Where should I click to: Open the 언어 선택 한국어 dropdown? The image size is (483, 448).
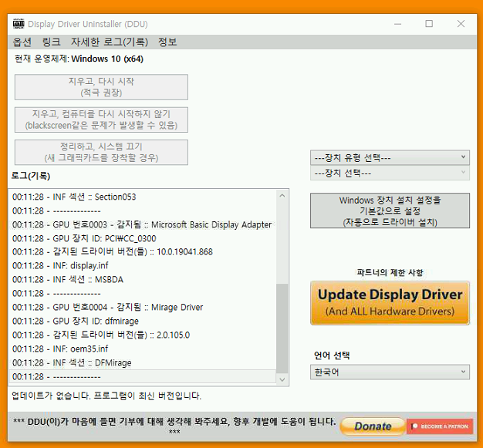(x=390, y=372)
